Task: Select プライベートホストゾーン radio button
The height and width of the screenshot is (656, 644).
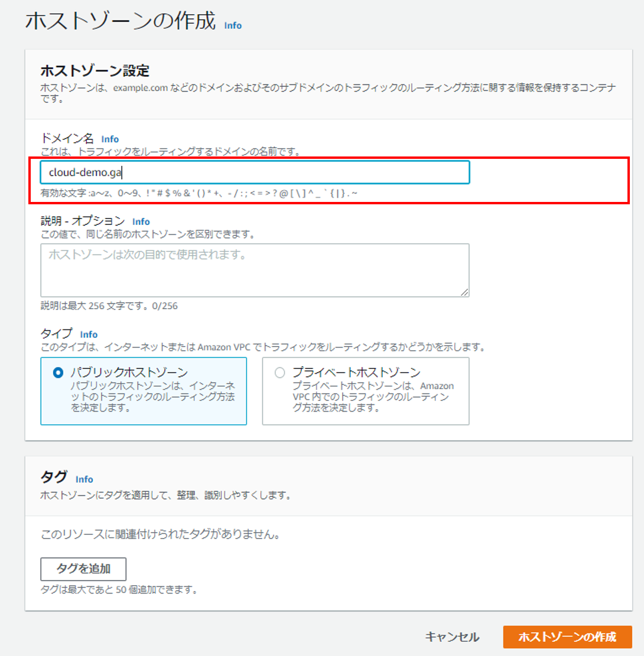Action: (x=279, y=373)
